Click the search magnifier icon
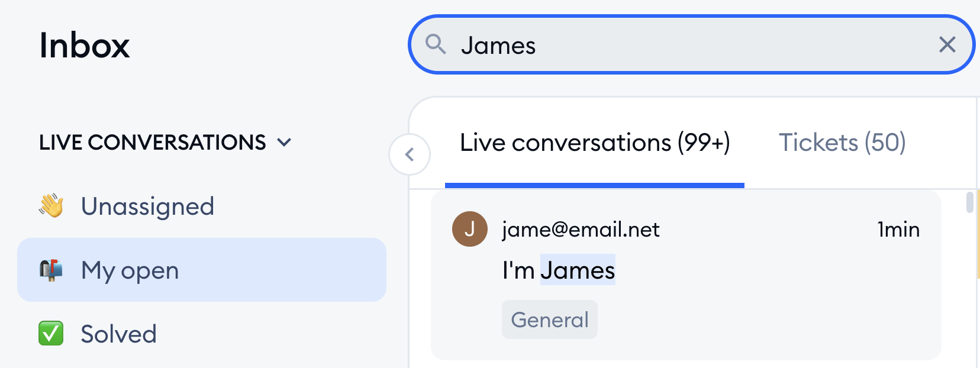Viewport: 980px width, 368px height. pos(436,44)
